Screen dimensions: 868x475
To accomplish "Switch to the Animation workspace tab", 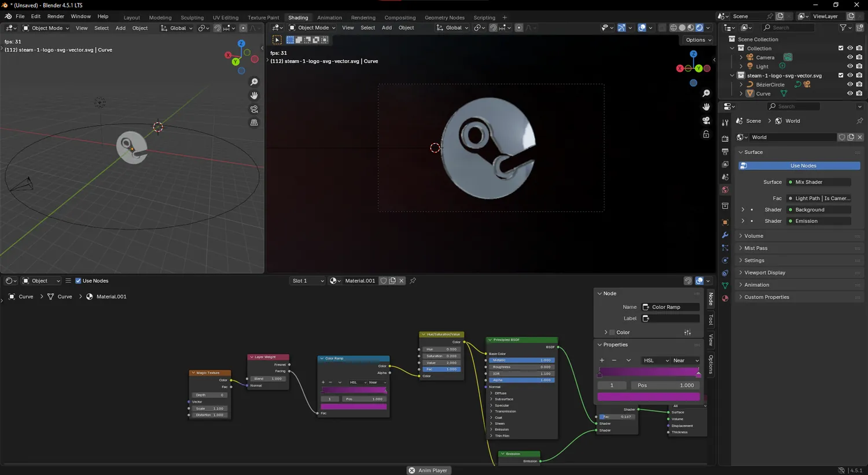I will pyautogui.click(x=329, y=17).
